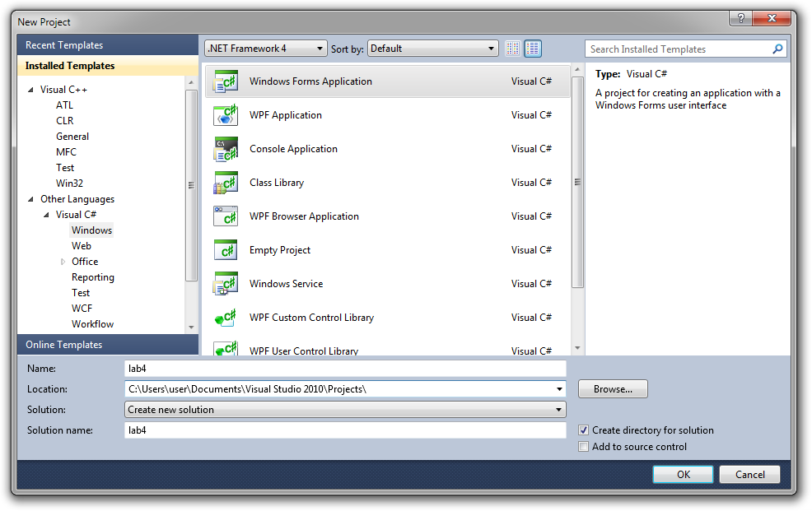Select the Windows Forms Application template icon
The height and width of the screenshot is (511, 812).
point(226,81)
